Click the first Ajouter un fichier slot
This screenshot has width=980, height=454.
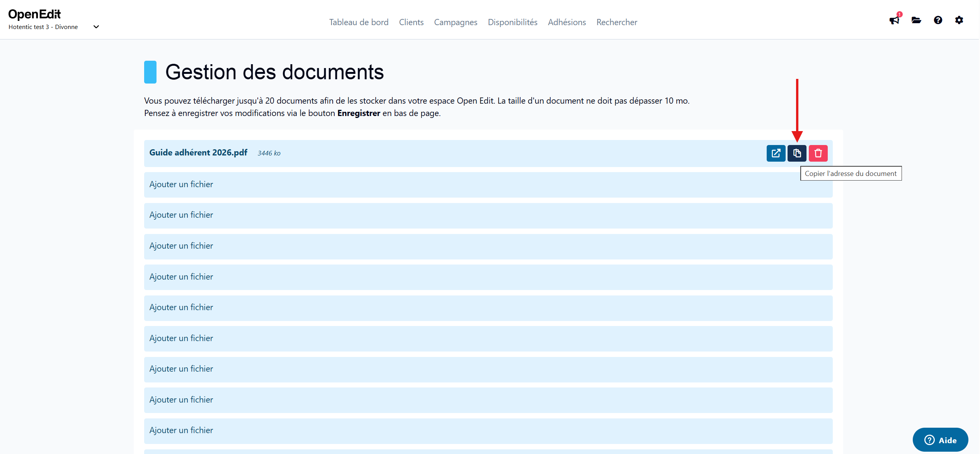pos(181,184)
